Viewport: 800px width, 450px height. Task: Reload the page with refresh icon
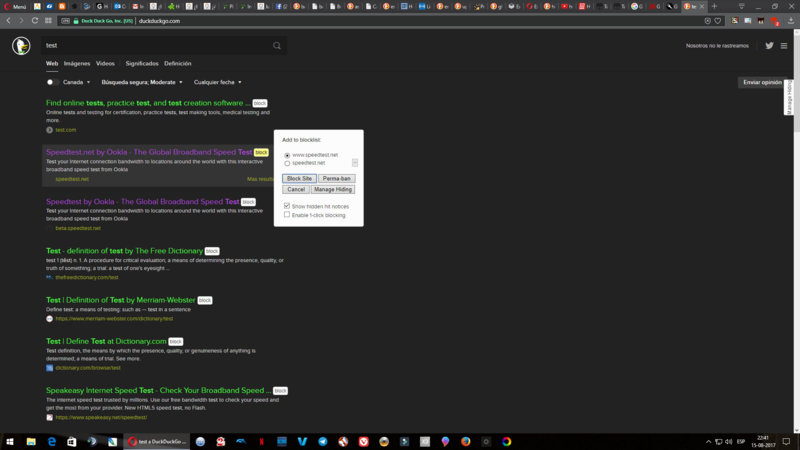35,21
